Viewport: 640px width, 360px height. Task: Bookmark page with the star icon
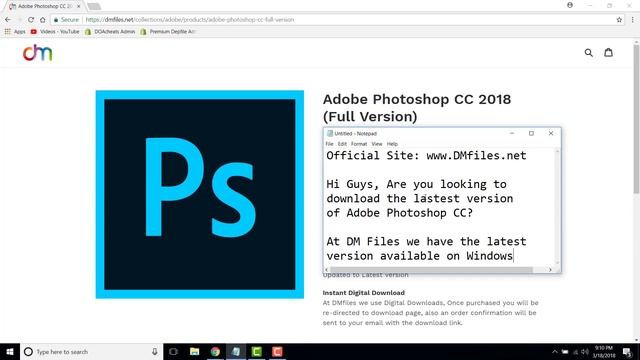click(619, 20)
